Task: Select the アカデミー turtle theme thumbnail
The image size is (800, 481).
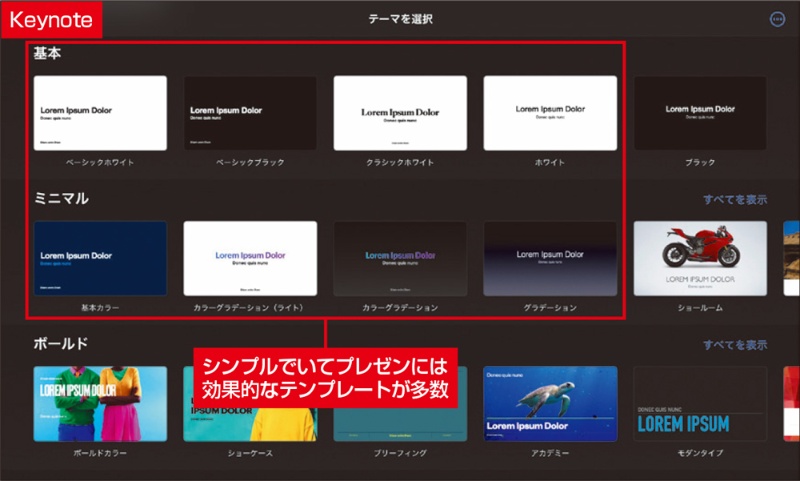Action: click(x=550, y=403)
